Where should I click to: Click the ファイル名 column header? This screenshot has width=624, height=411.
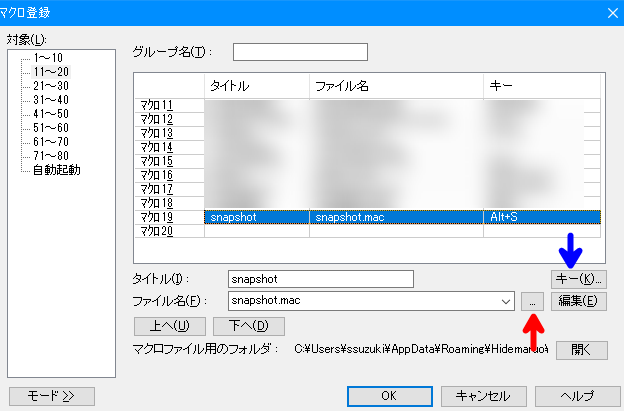click(396, 86)
